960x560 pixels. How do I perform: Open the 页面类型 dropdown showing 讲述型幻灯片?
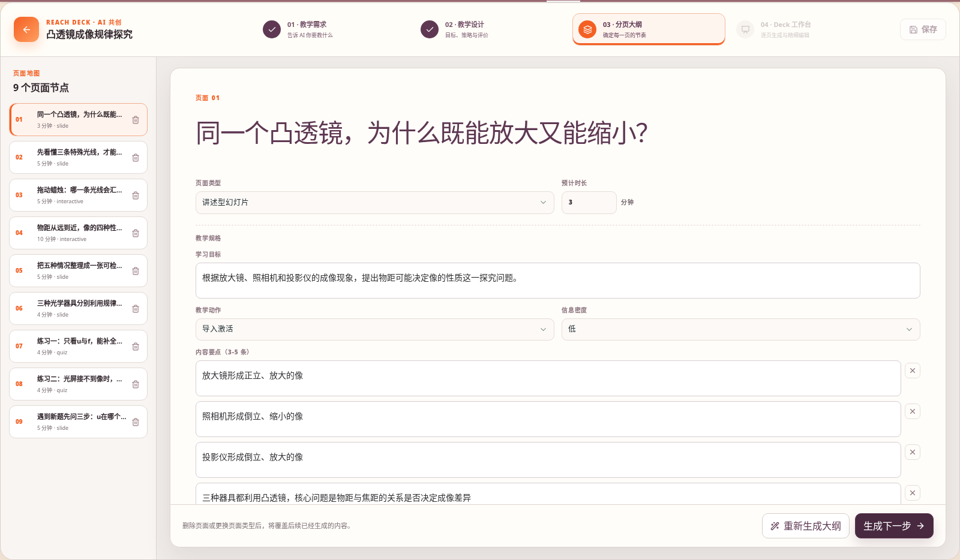tap(374, 203)
